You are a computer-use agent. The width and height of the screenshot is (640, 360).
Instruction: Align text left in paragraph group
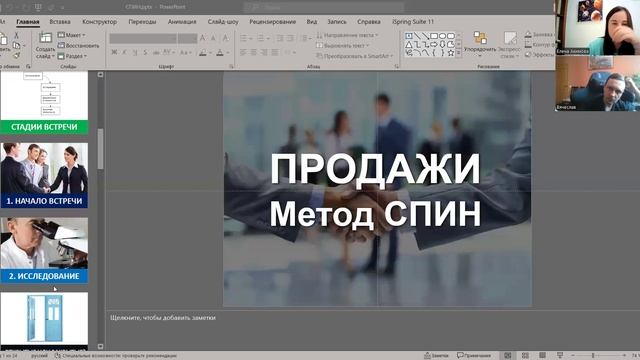coord(243,52)
